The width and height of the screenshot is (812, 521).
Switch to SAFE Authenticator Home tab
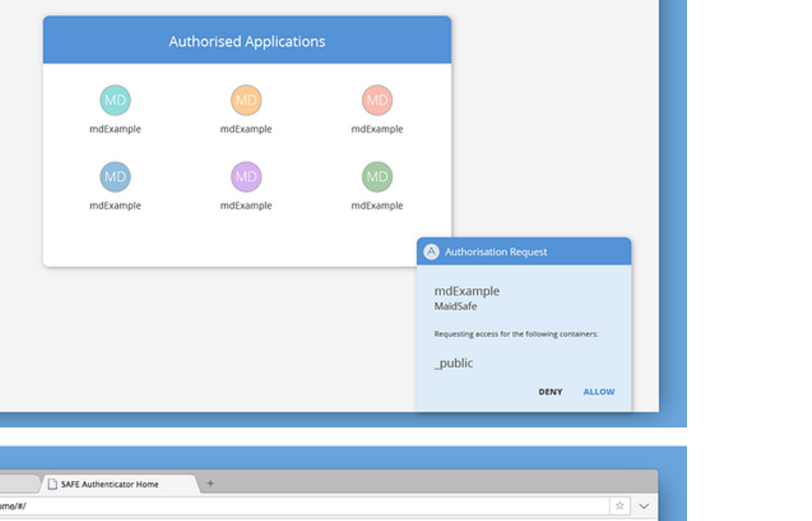click(119, 484)
